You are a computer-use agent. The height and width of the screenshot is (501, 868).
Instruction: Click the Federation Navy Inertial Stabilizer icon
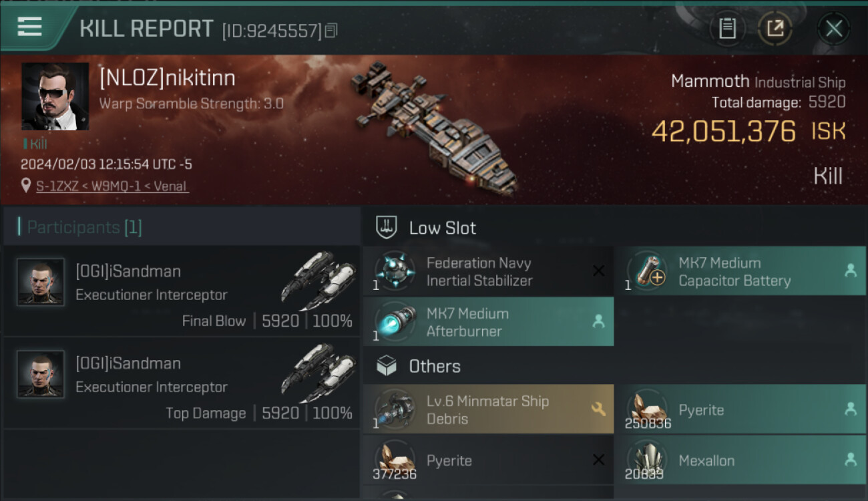395,272
